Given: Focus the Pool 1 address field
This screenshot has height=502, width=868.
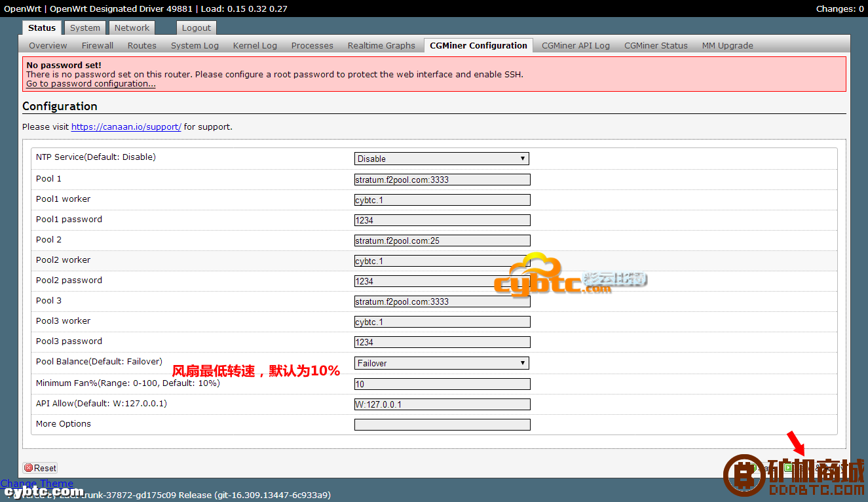Looking at the screenshot, I should pos(442,180).
